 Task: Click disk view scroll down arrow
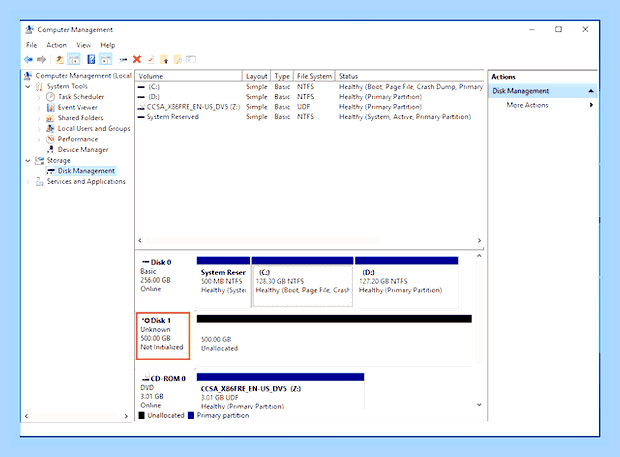479,405
